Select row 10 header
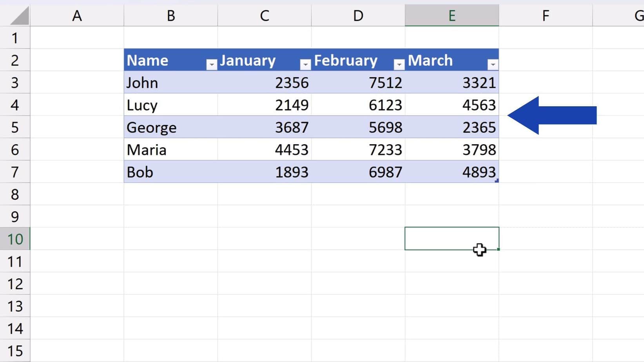 point(15,239)
